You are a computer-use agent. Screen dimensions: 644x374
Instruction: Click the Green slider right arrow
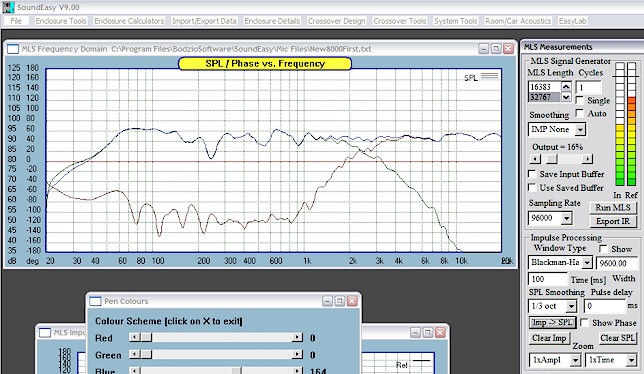pyautogui.click(x=297, y=354)
